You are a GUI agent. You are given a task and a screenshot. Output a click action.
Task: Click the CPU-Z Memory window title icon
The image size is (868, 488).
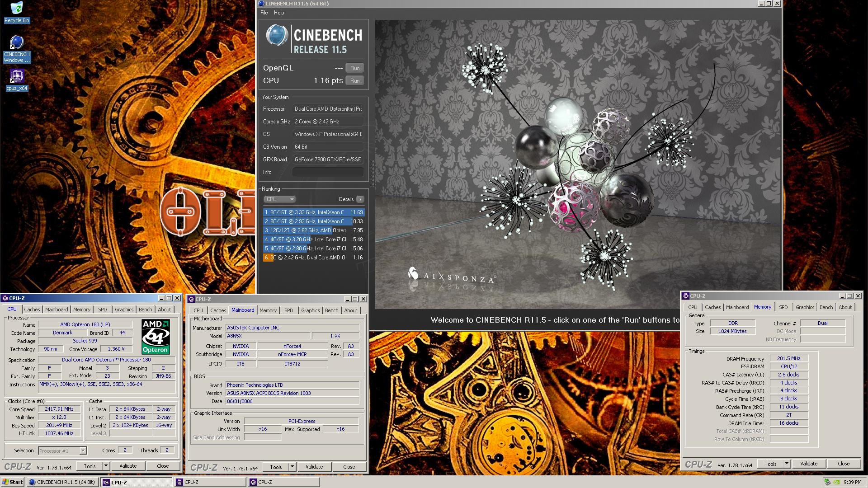pos(686,296)
